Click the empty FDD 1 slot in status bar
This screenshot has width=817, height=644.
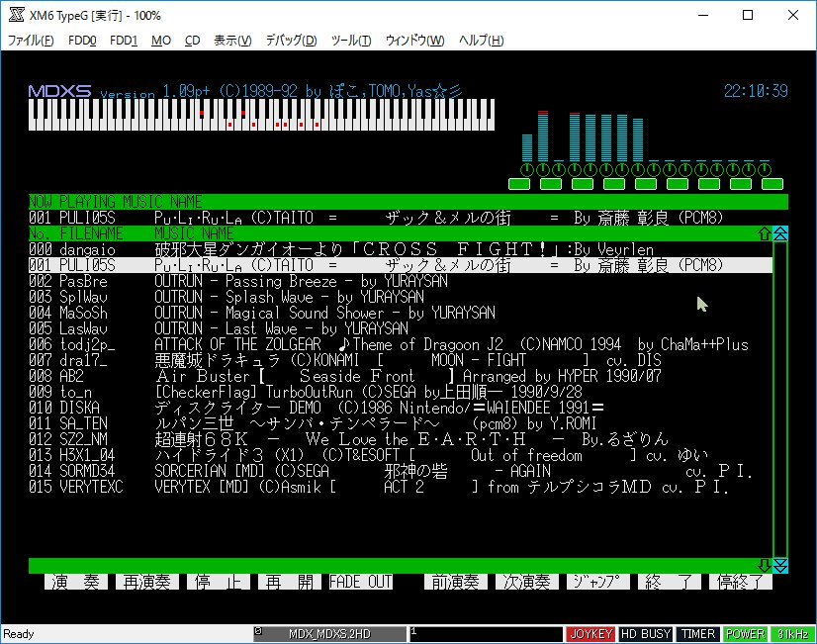(486, 633)
